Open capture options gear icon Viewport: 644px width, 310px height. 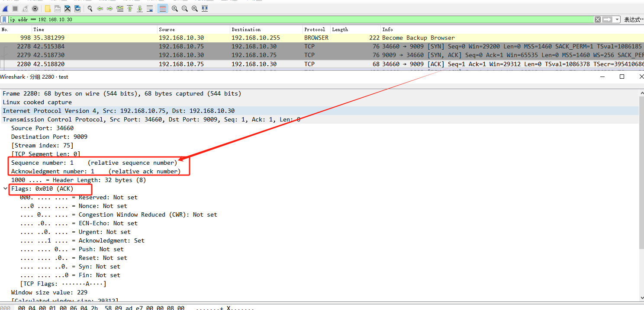(x=35, y=9)
